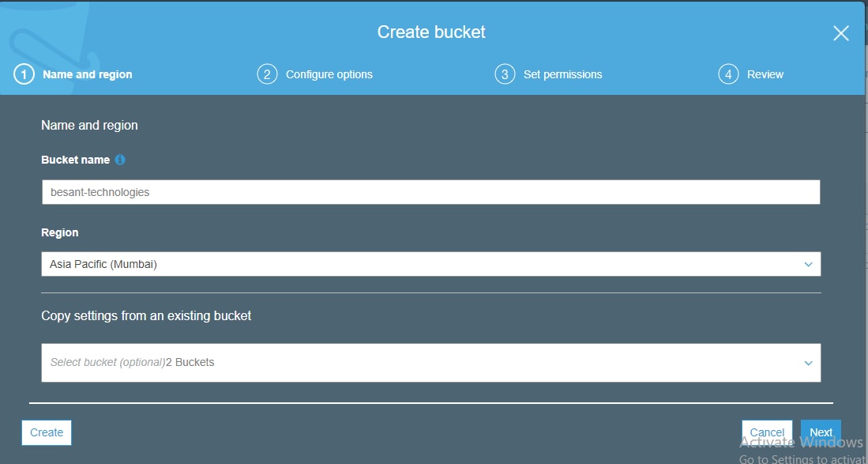This screenshot has width=868, height=464.
Task: Focus the Bucket name text field
Action: pos(430,192)
